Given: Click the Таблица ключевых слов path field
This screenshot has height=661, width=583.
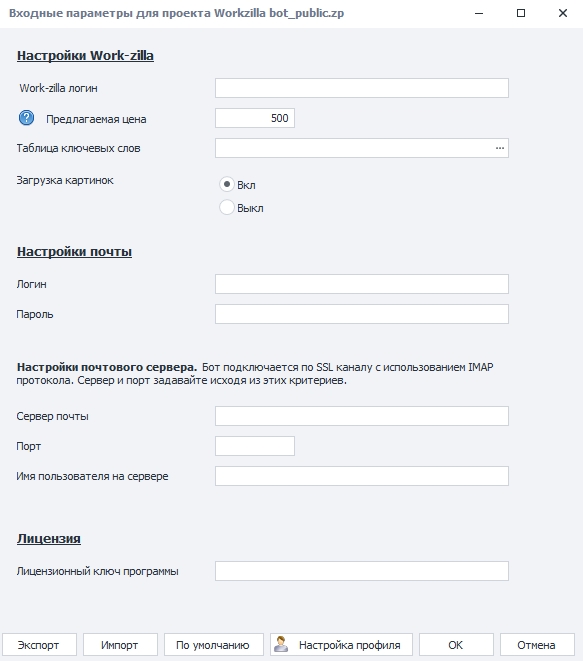Looking at the screenshot, I should click(354, 148).
